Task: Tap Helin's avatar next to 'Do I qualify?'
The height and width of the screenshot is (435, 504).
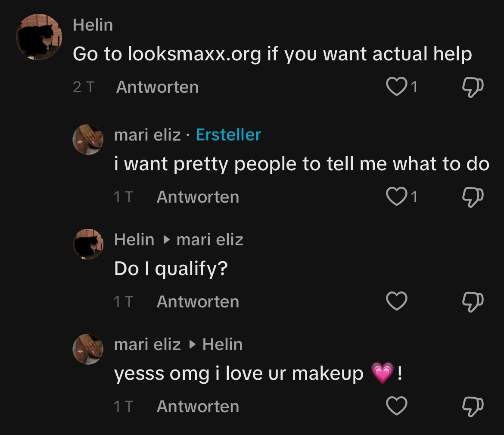Action: pos(88,244)
